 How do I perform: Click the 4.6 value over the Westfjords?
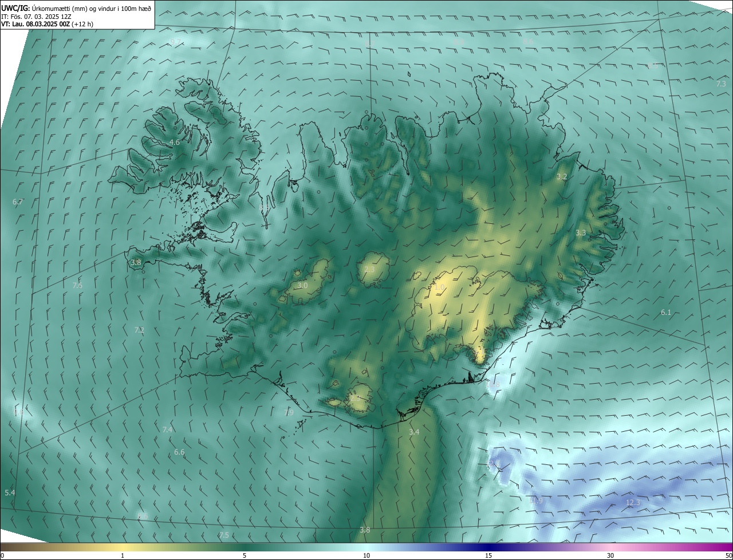coord(175,142)
